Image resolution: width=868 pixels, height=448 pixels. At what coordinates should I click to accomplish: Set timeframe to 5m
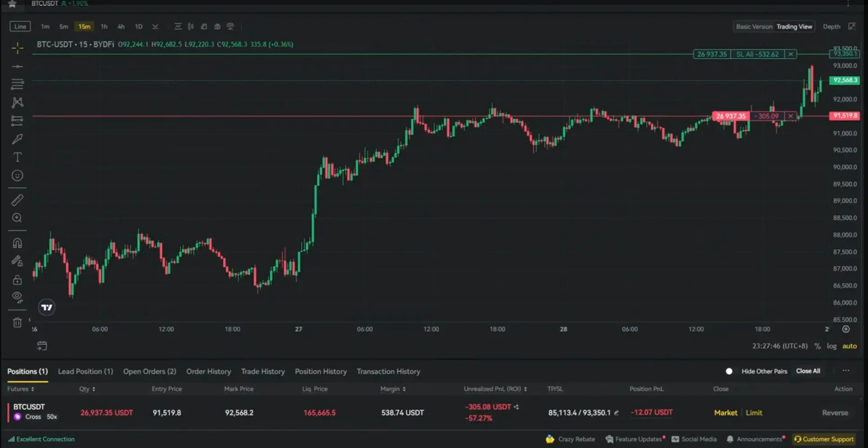pyautogui.click(x=64, y=26)
